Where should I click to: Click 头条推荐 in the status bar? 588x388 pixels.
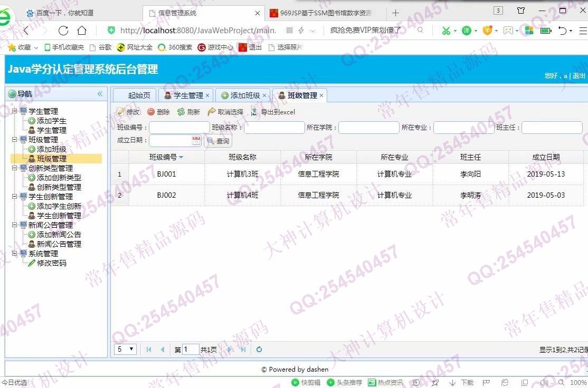pos(345,382)
